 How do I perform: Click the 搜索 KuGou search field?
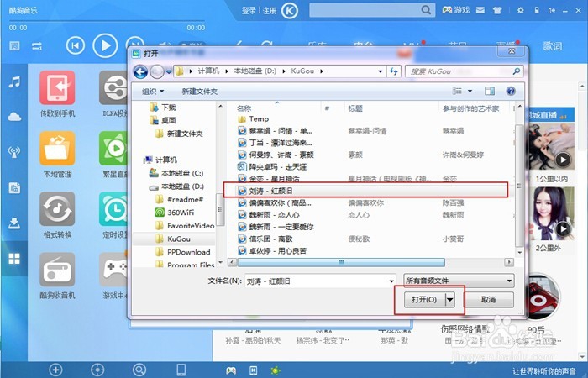[x=464, y=71]
